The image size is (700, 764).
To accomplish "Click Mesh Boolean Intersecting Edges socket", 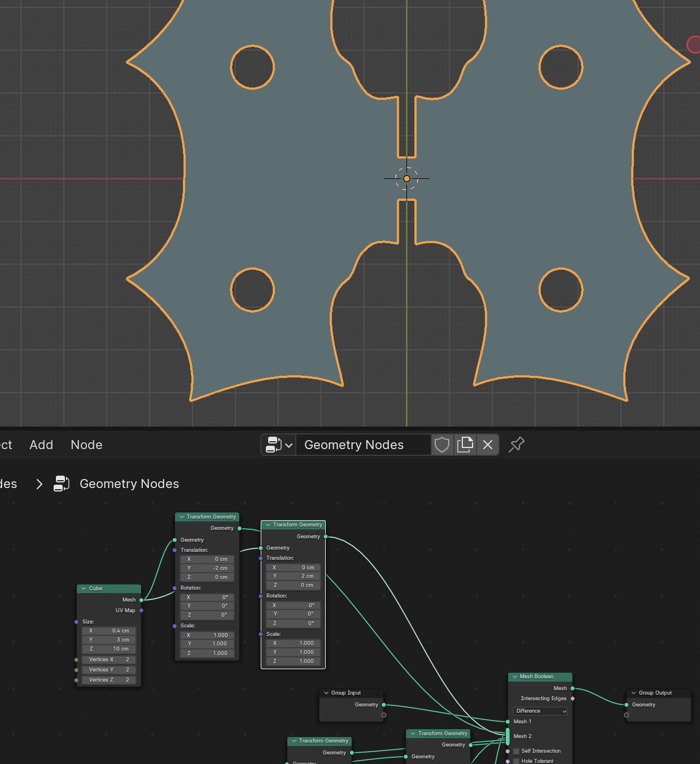I will click(x=572, y=699).
